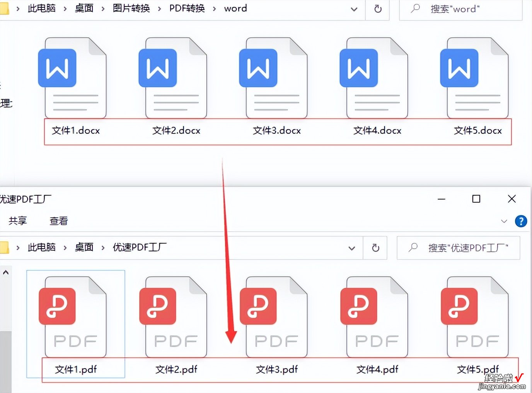Click the 优速PDF工厂 breadcrumb segment
Viewport: 532px width, 393px height.
tap(140, 247)
